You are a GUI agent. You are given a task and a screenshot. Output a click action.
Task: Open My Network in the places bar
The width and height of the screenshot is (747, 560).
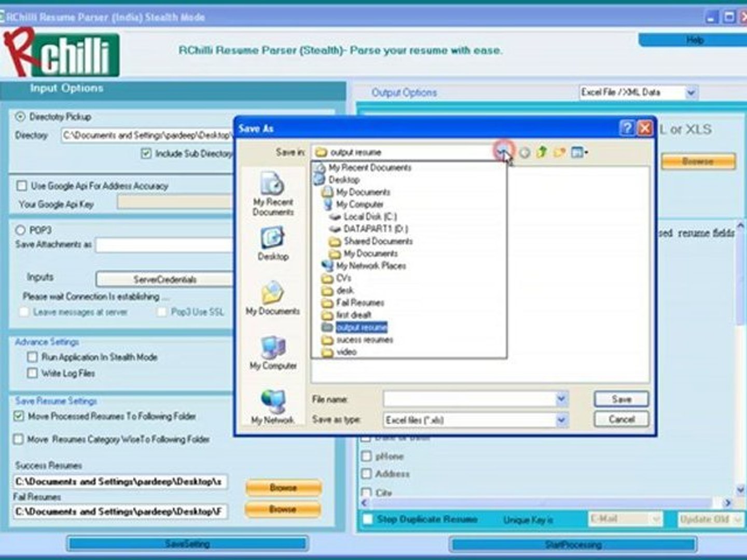click(x=273, y=407)
